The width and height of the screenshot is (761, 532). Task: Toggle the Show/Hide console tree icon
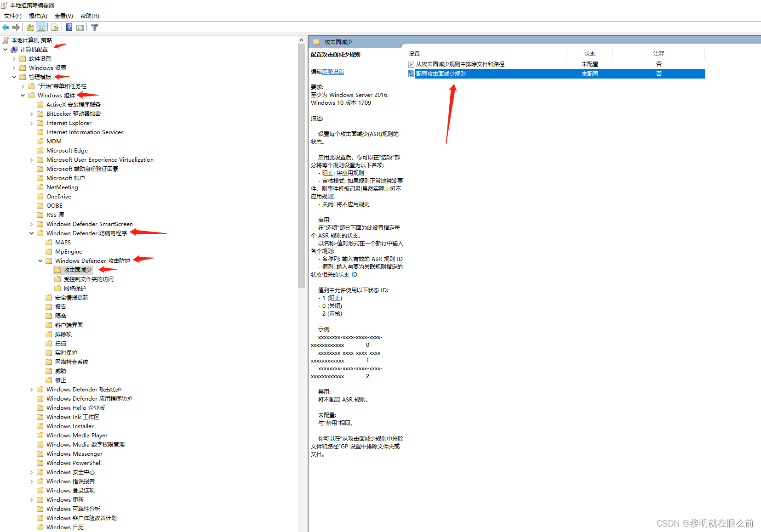pyautogui.click(x=41, y=28)
